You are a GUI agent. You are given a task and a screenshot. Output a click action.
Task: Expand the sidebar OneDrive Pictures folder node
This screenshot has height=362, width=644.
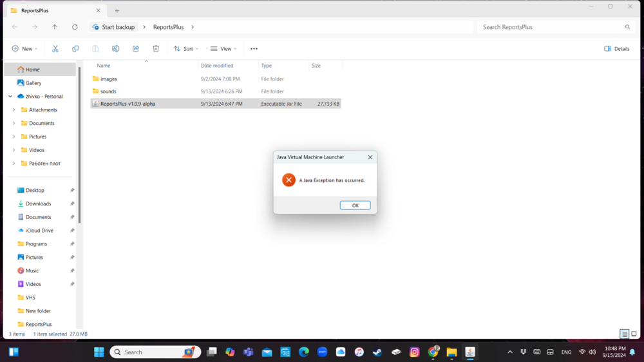pyautogui.click(x=14, y=137)
